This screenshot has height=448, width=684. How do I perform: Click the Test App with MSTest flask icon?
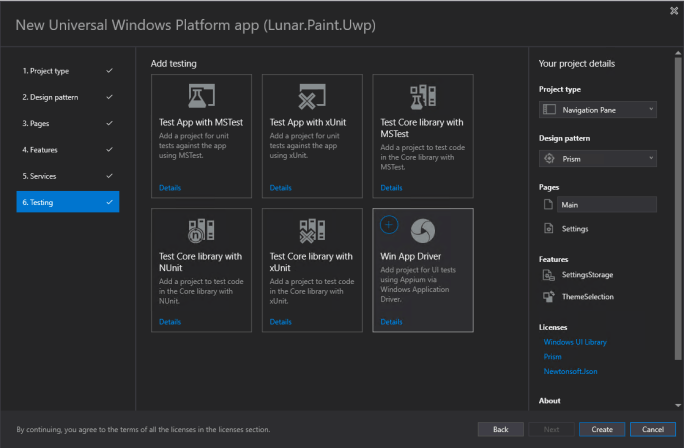(x=201, y=96)
